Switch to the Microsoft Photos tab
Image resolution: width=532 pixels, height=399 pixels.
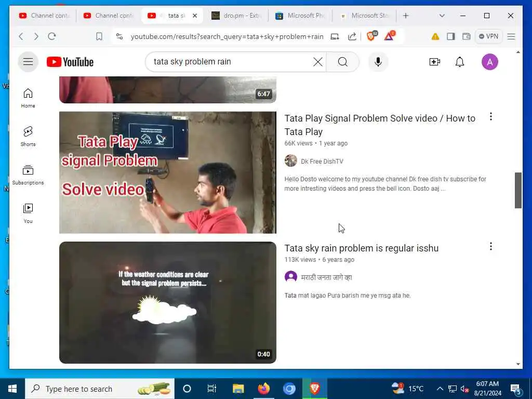point(300,16)
